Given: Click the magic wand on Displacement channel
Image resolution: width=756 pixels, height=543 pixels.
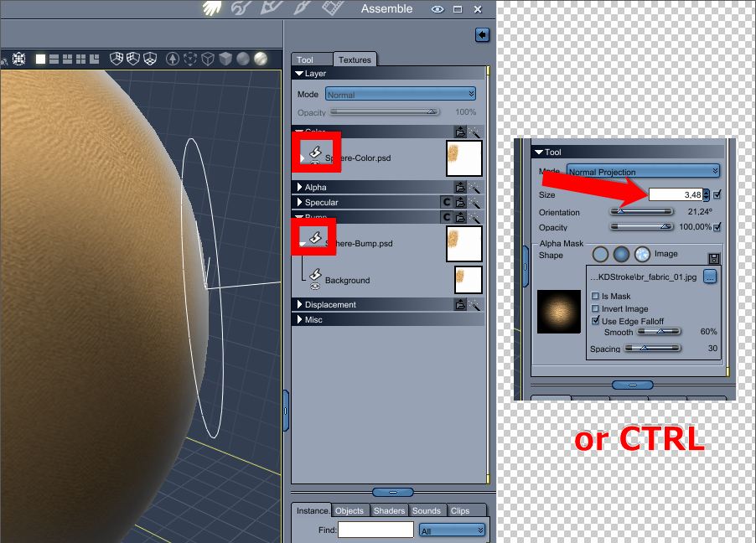Looking at the screenshot, I should 475,305.
